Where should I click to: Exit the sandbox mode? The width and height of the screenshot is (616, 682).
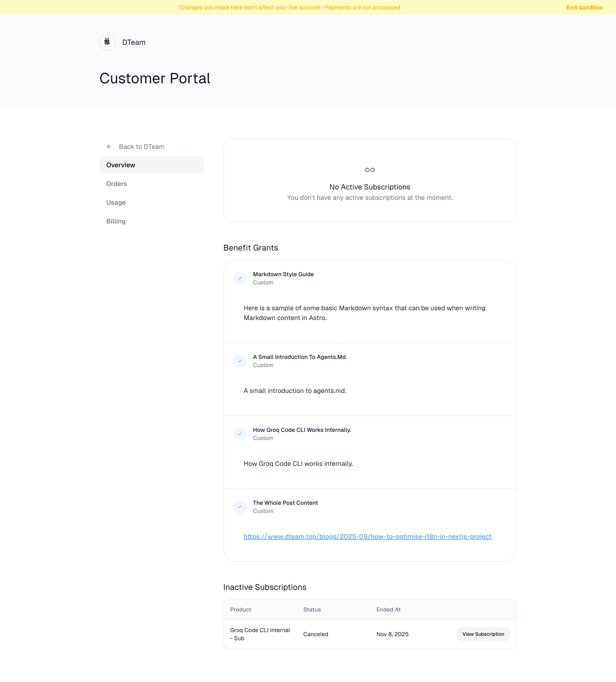click(584, 8)
